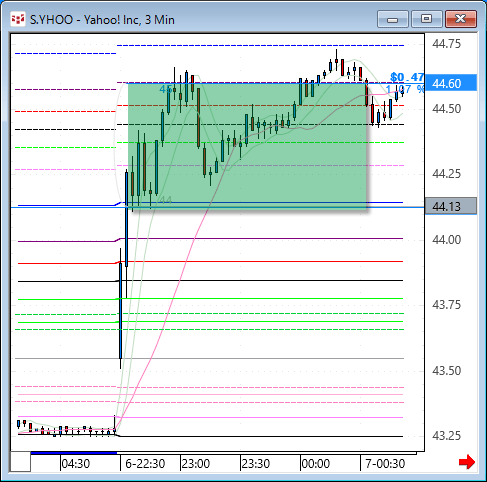Select the 7-00:30 time axis label
Image resolution: width=487 pixels, height=482 pixels.
[x=385, y=464]
